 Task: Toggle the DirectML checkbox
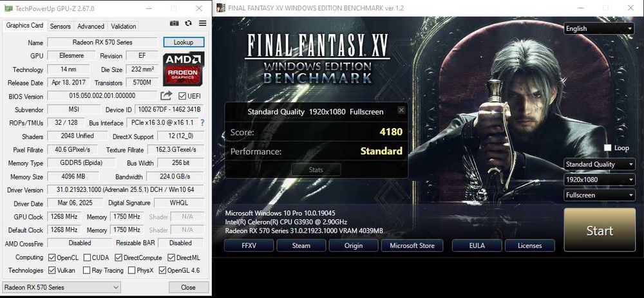coord(171,258)
